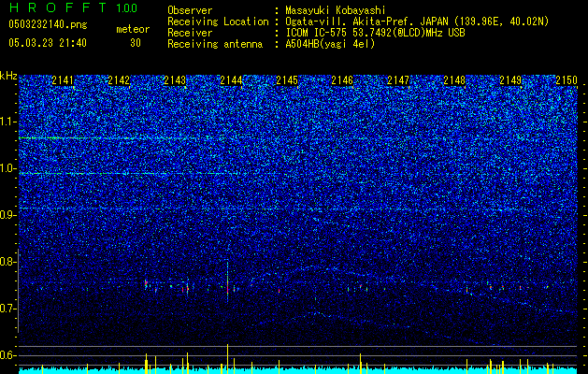Click the 2147 time marker
588x374 pixels.
(x=398, y=80)
